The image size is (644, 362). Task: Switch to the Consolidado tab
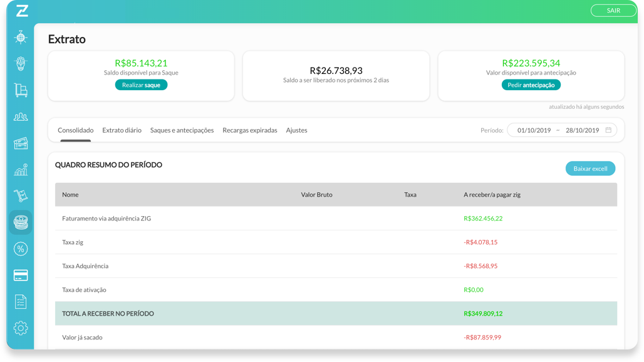click(x=76, y=130)
